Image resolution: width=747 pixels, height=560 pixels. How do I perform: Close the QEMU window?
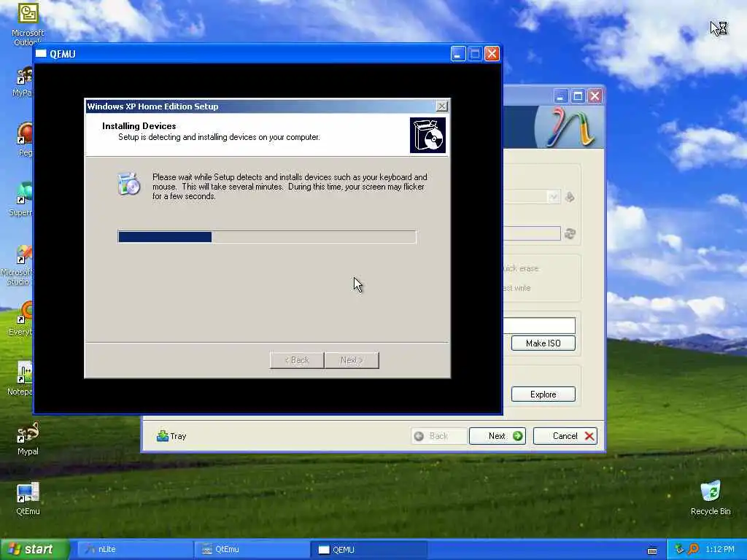coord(492,53)
